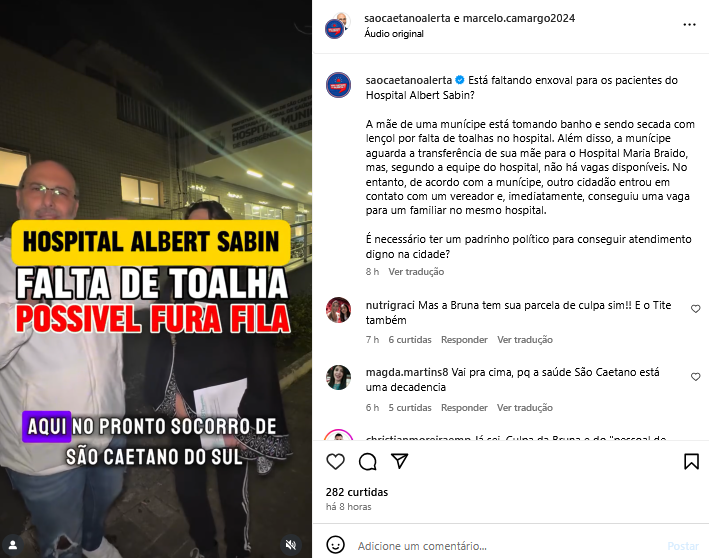Open Áudio original link
Viewport: 709px width, 558px height.
394,33
